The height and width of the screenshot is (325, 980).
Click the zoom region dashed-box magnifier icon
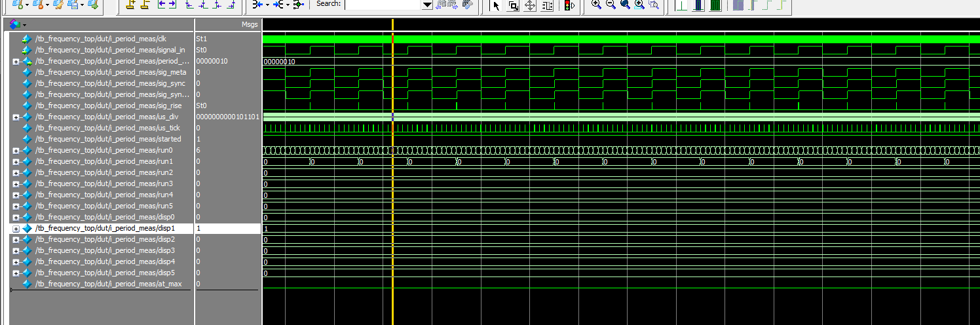point(654,5)
